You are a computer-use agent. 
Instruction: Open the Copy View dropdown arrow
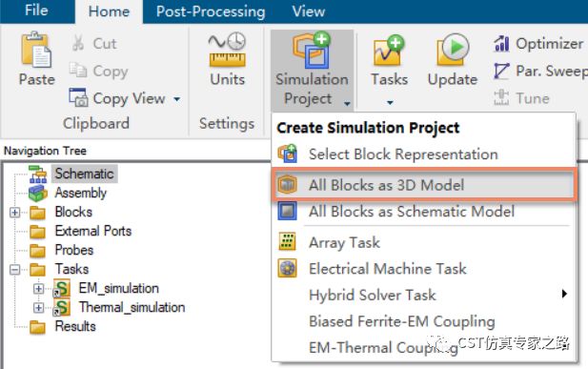pyautogui.click(x=176, y=99)
